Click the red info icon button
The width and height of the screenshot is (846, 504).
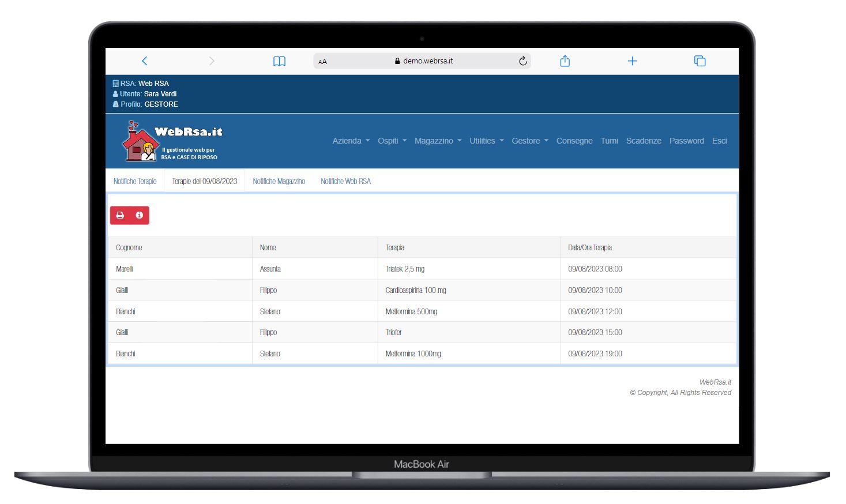point(139,215)
